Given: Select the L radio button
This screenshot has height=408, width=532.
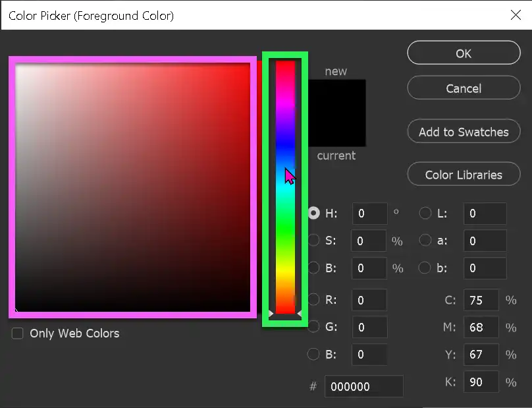Looking at the screenshot, I should [x=425, y=213].
